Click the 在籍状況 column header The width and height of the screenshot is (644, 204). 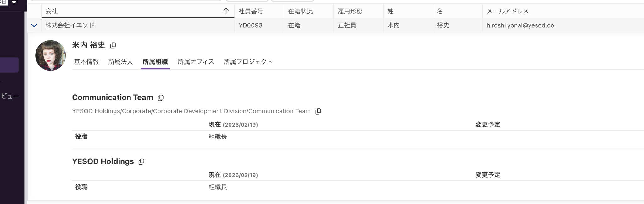[x=300, y=11]
